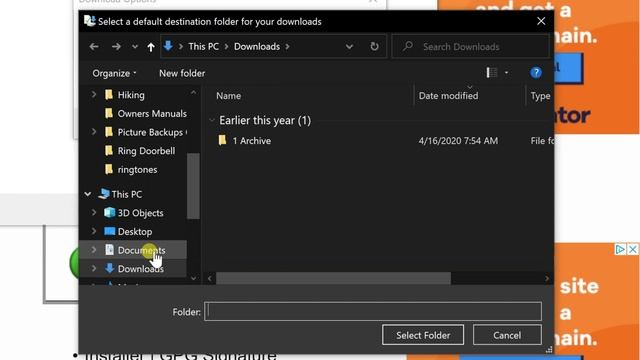
Task: Open more view options dropdown
Action: [x=506, y=73]
